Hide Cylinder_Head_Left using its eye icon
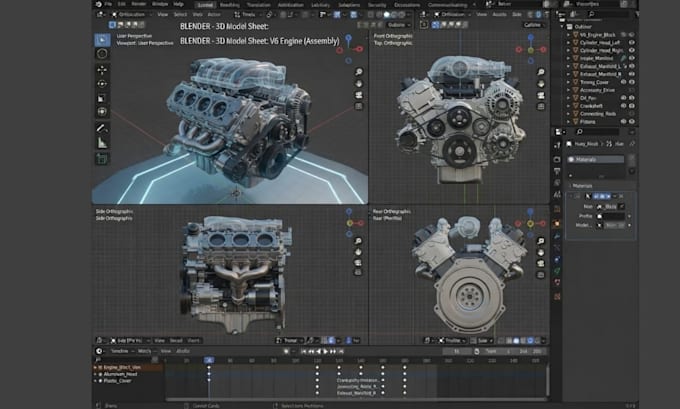 [x=632, y=43]
